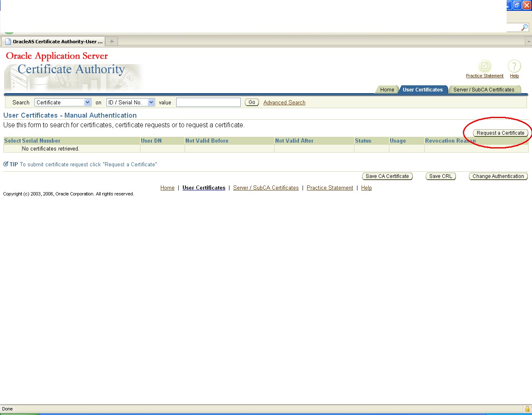This screenshot has width=532, height=415.
Task: Click the Done status bar text
Action: [x=7, y=409]
